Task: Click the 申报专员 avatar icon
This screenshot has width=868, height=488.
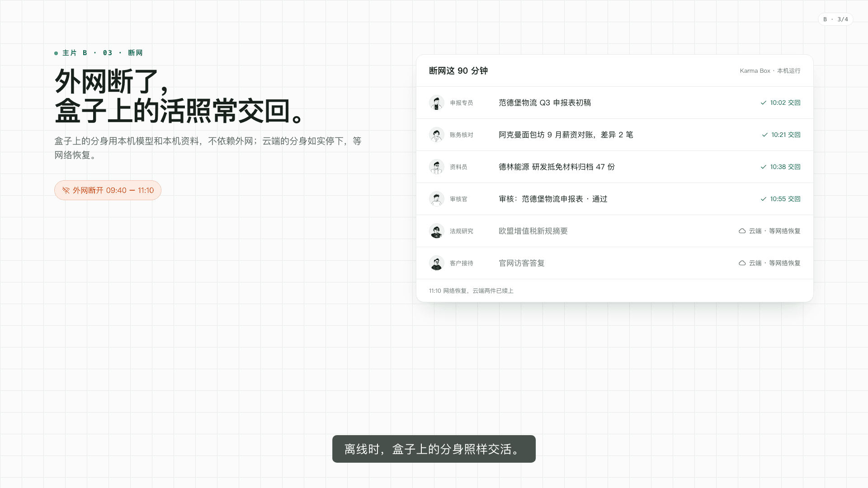Action: (x=436, y=103)
